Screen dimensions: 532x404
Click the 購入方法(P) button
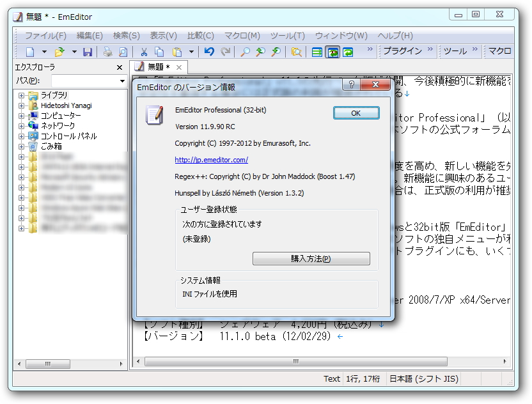coord(311,259)
